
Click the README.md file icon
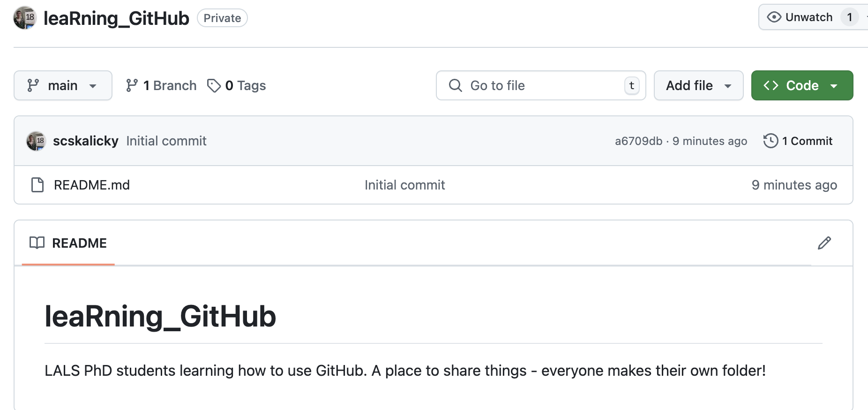[x=37, y=185]
